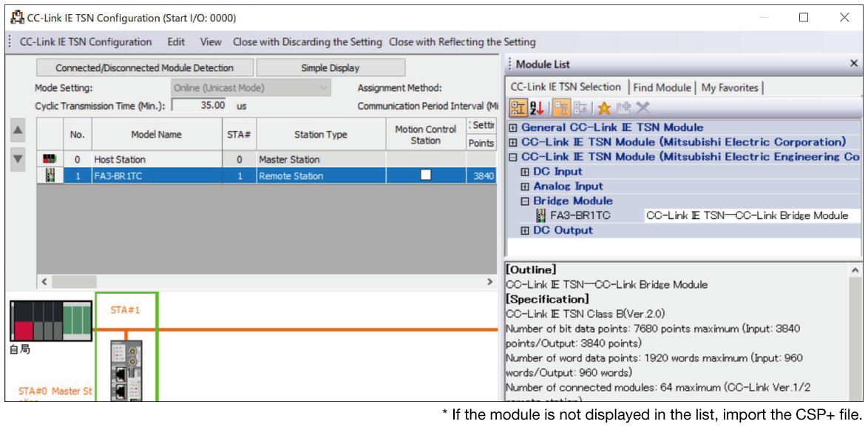Expand the DC Output category

coord(525,230)
